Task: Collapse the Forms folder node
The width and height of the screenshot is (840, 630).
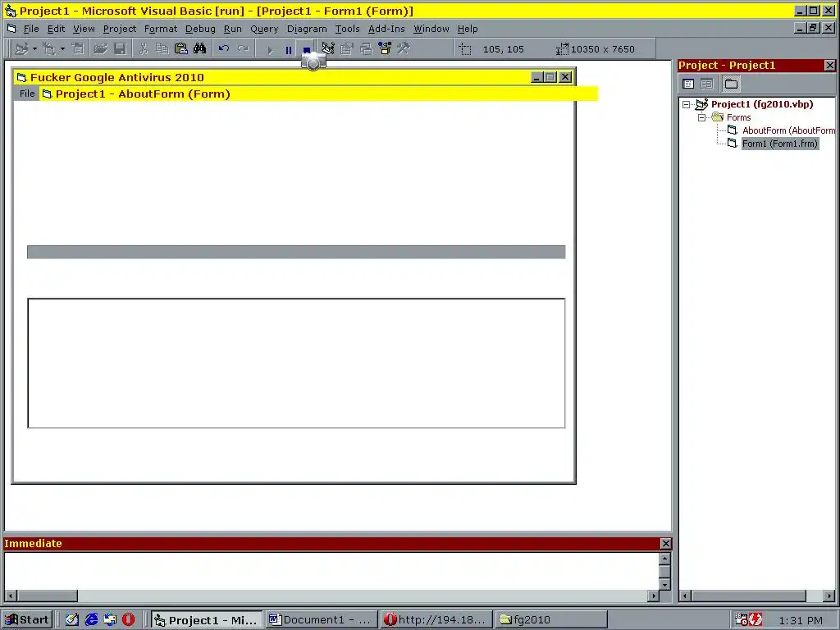Action: 702,117
